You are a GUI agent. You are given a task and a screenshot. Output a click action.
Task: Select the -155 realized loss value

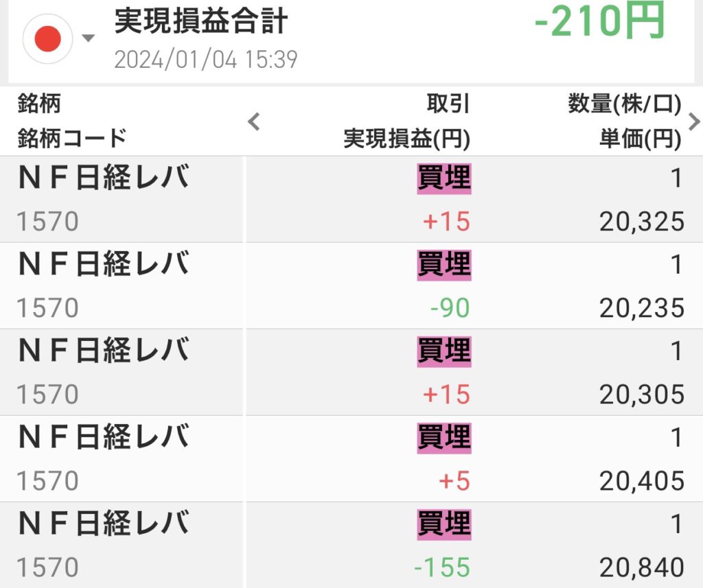442,567
